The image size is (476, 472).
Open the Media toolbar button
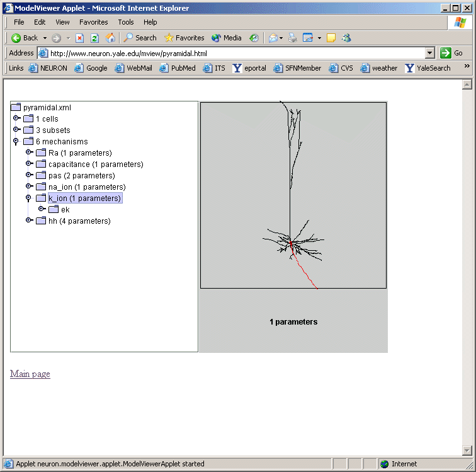(226, 38)
